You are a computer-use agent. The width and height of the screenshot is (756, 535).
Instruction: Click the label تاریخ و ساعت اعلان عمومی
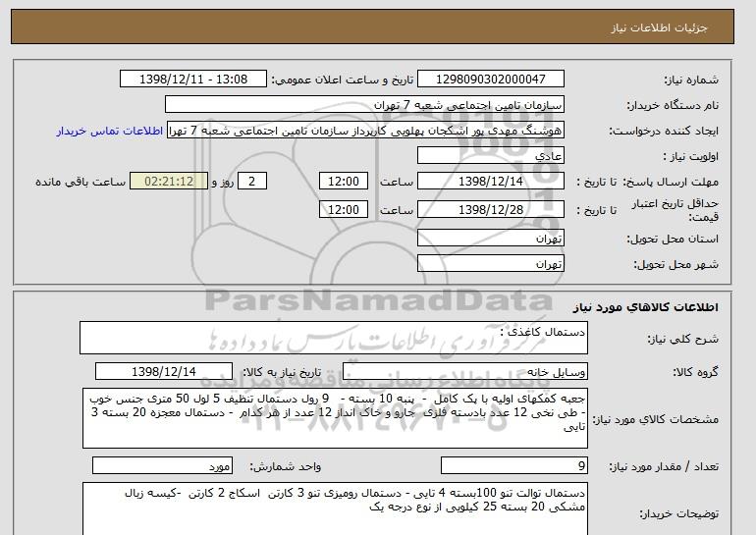(x=343, y=80)
